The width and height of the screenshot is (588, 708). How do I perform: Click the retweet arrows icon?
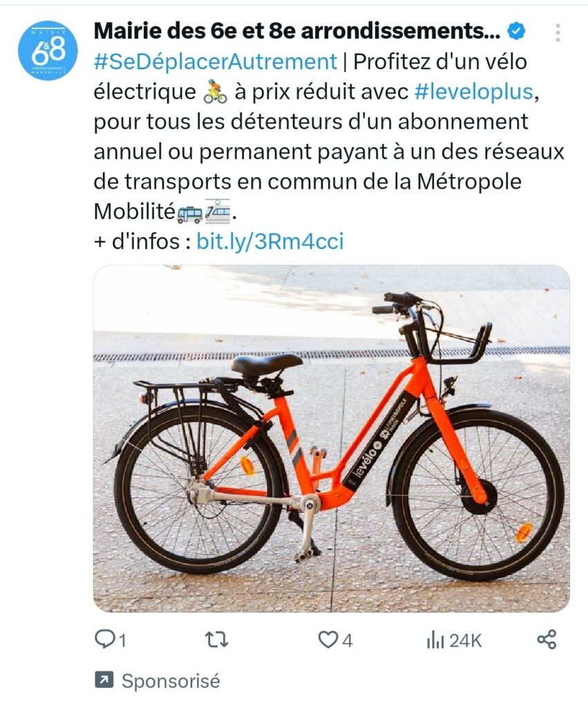[x=216, y=640]
